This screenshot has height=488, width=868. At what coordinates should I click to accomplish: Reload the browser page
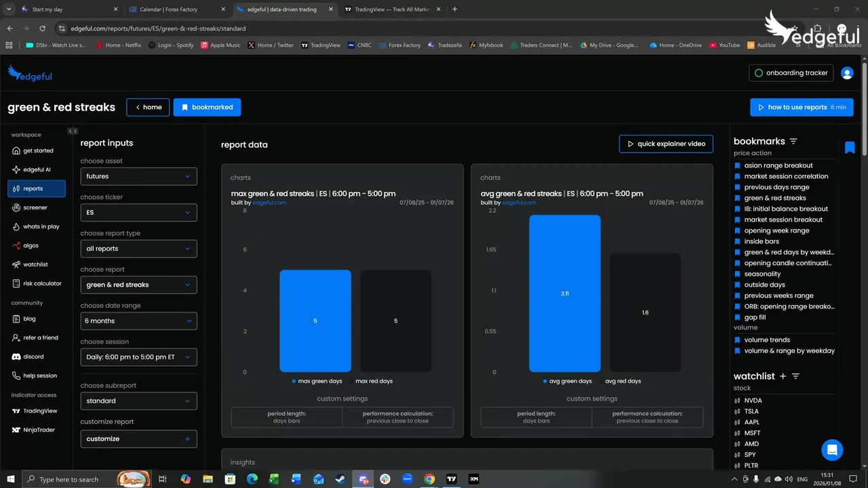(x=43, y=28)
